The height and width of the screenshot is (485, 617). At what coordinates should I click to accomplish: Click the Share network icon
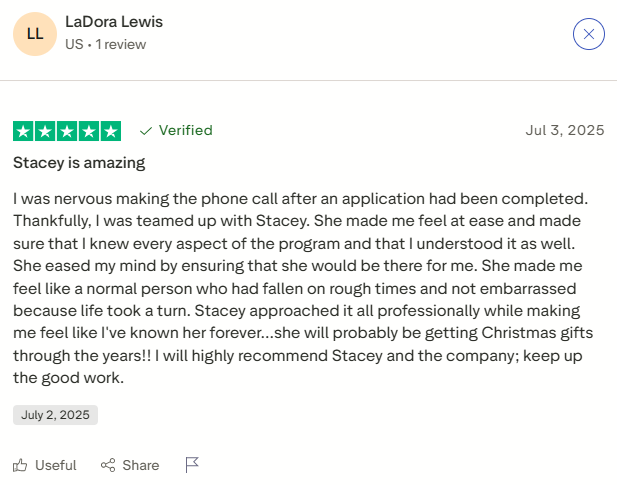(x=109, y=465)
